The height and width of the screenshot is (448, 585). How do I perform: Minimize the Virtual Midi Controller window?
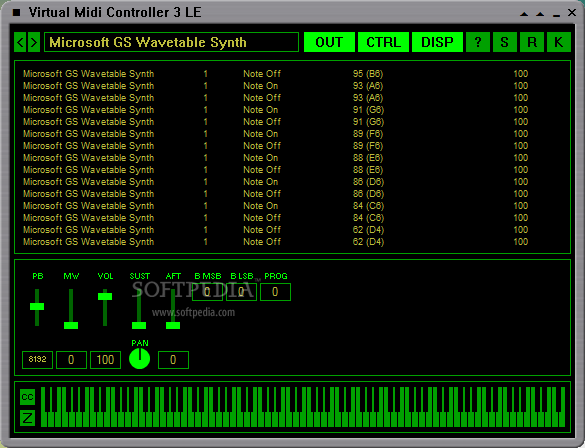pyautogui.click(x=556, y=15)
